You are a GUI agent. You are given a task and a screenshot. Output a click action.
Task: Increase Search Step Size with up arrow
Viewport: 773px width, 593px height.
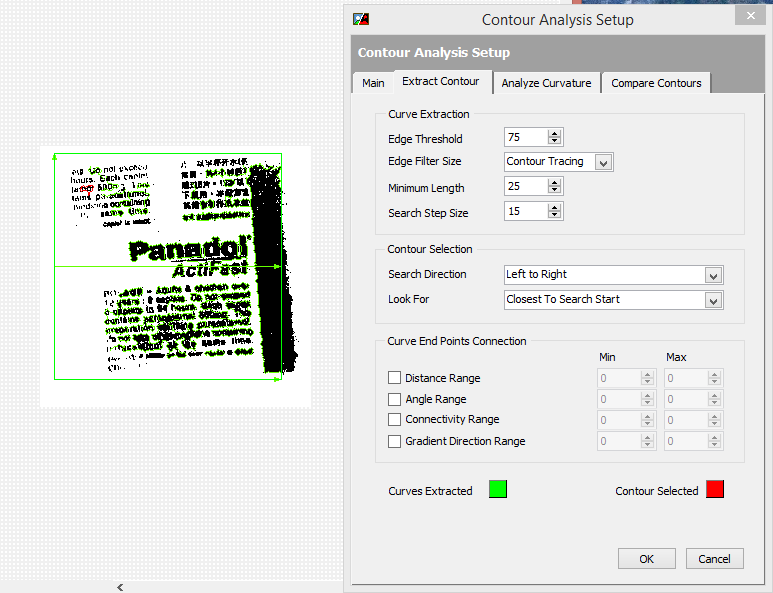pyautogui.click(x=555, y=208)
